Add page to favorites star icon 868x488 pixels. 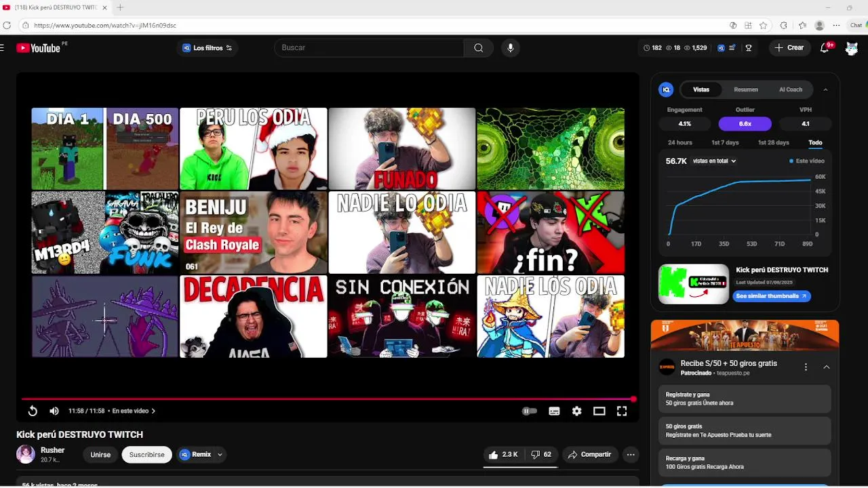pyautogui.click(x=764, y=25)
